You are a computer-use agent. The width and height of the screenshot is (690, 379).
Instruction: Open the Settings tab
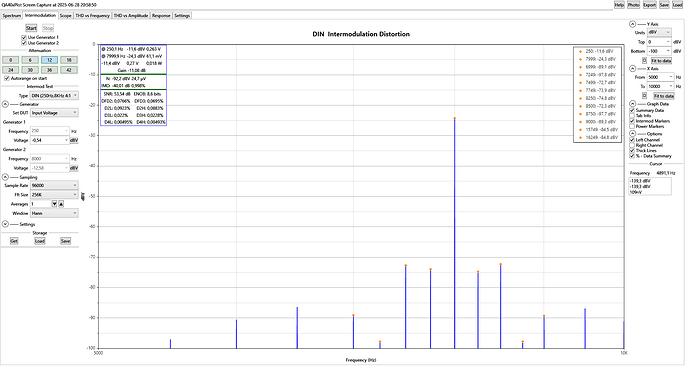pyautogui.click(x=182, y=15)
